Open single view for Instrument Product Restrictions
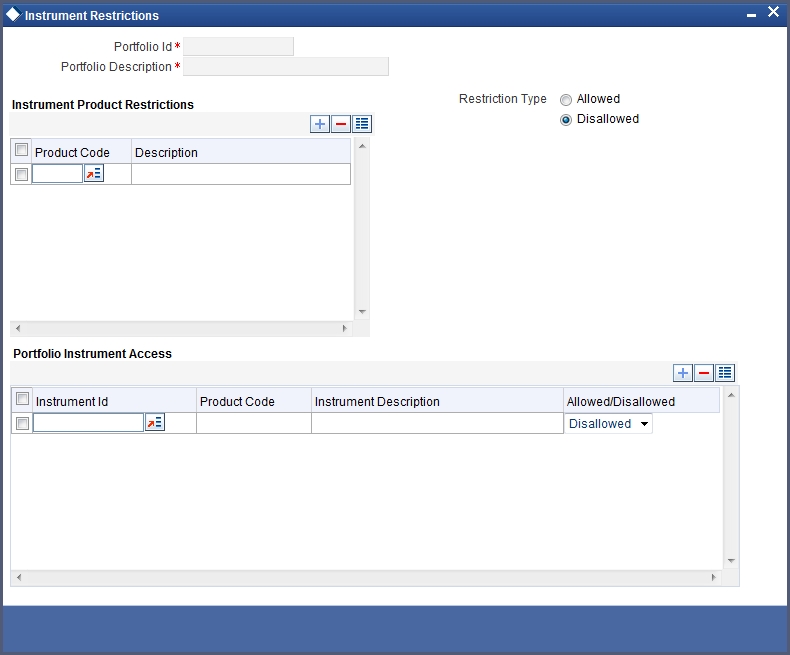Image resolution: width=790 pixels, height=655 pixels. [x=362, y=124]
